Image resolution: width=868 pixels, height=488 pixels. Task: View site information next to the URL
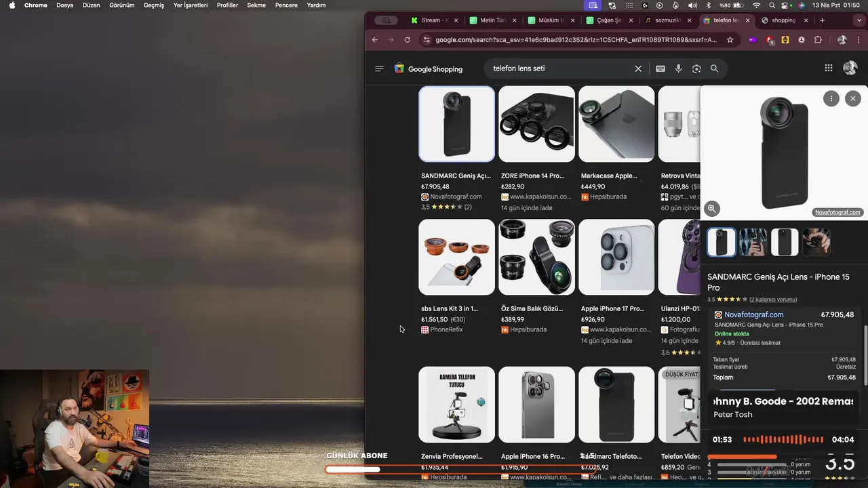pyautogui.click(x=426, y=40)
